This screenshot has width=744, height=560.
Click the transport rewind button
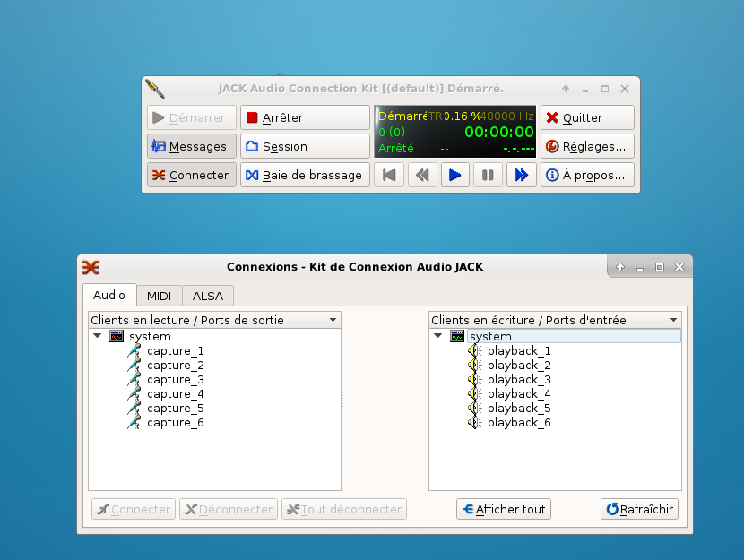[422, 175]
